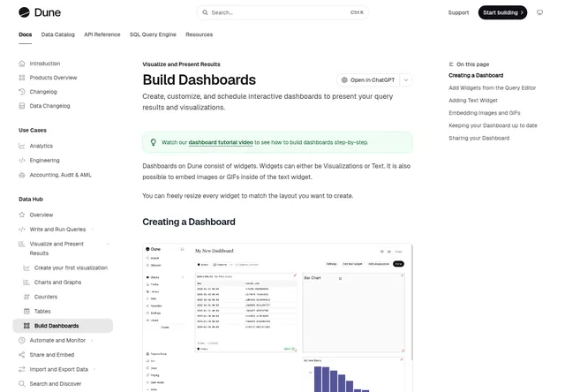Screen dimensions: 565x392
Task: Open the Introduction page
Action: click(x=45, y=64)
